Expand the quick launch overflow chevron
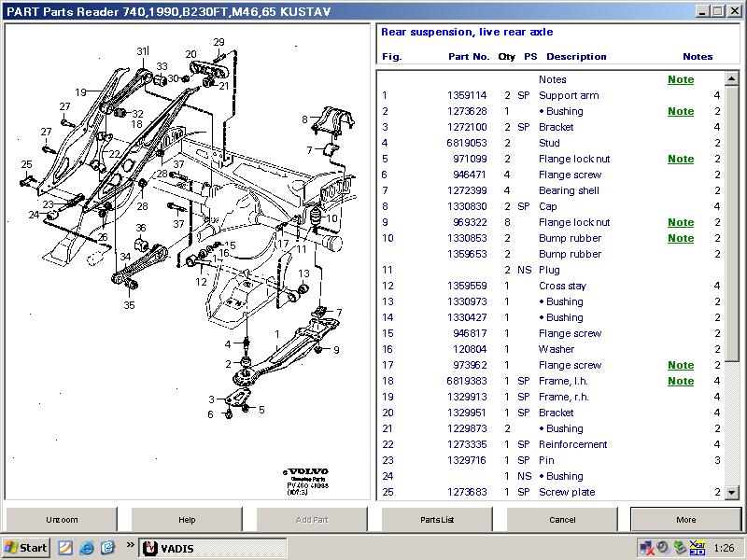The image size is (747, 560). [x=130, y=545]
